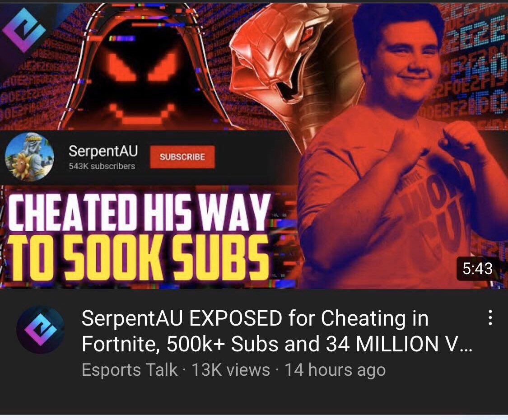Click the 14 hours ago timestamp
This screenshot has height=420, width=508.
coord(335,370)
